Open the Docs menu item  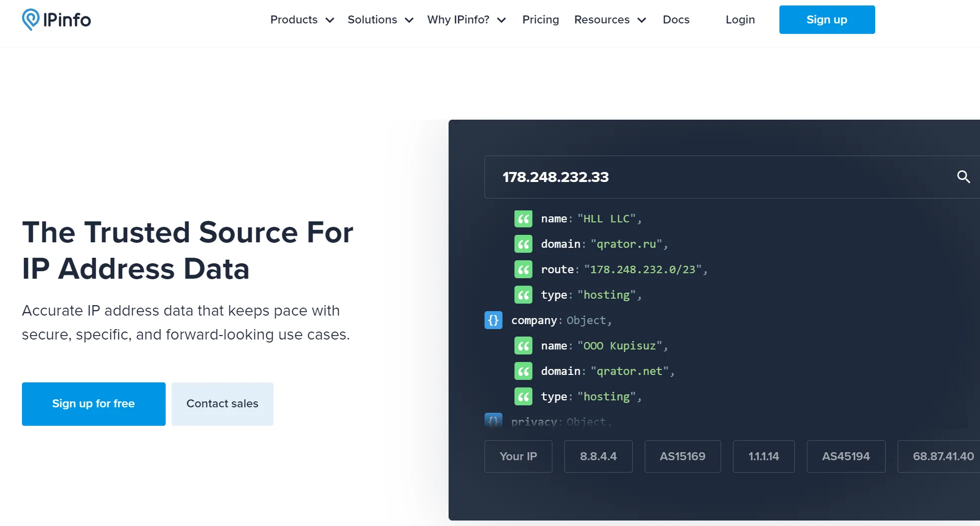point(676,20)
